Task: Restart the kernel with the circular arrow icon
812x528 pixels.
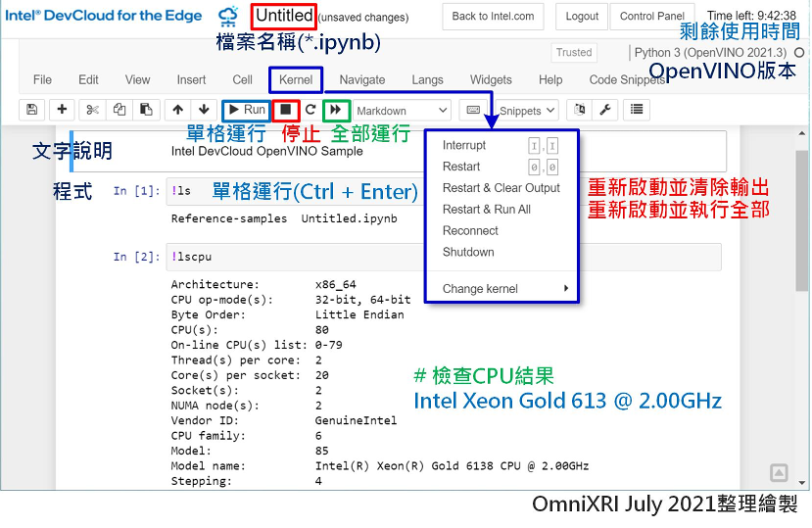Action: 310,110
